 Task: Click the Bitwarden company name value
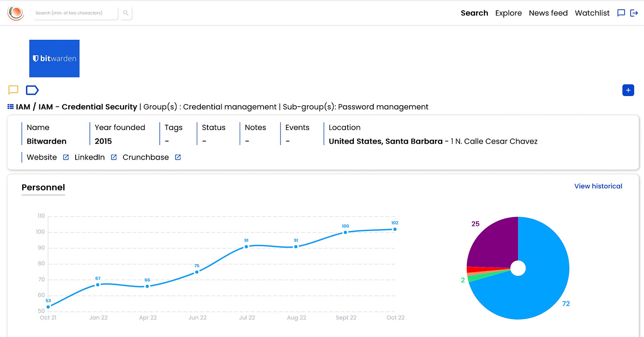[x=46, y=141]
